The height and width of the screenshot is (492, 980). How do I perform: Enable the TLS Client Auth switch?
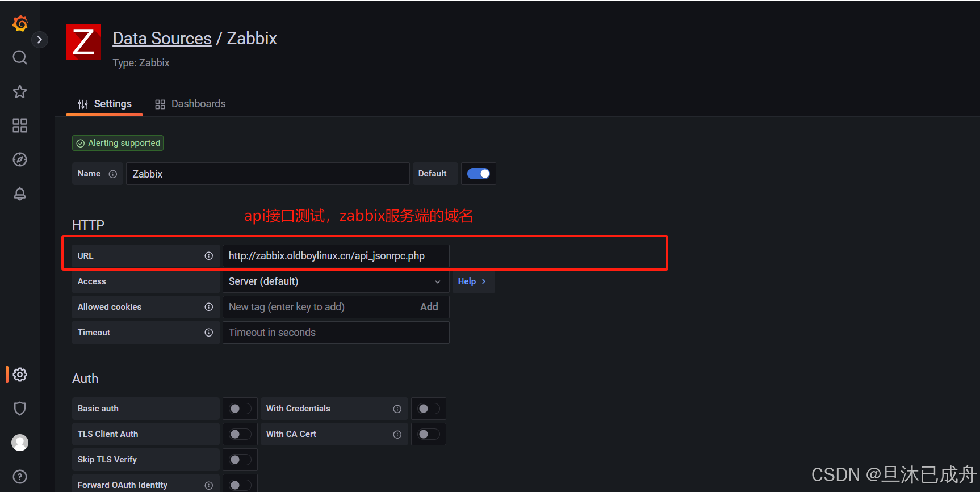pos(240,434)
